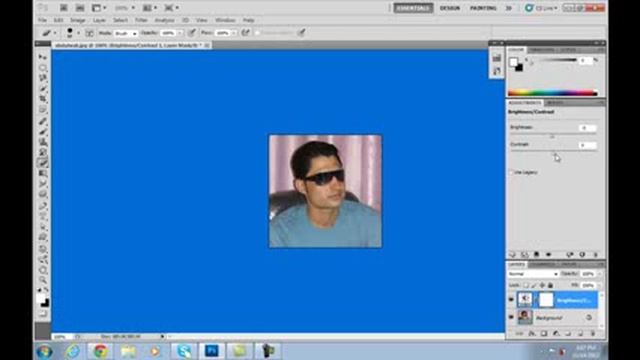Toggle lock position icon in Layers panel

pyautogui.click(x=542, y=285)
